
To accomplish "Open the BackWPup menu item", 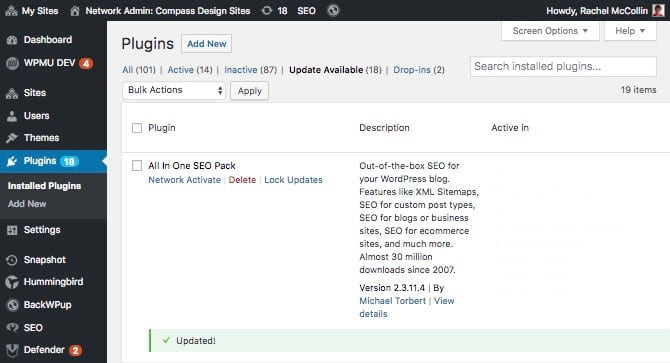I will 47,304.
